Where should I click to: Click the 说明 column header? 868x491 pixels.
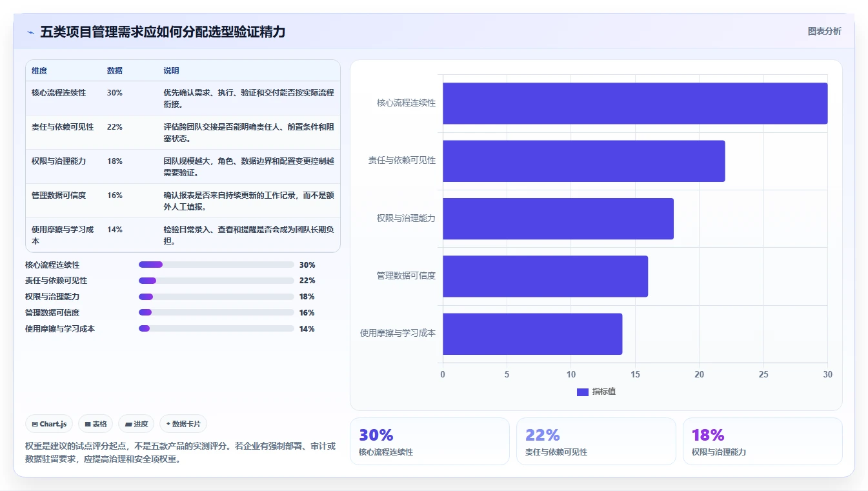(x=172, y=71)
